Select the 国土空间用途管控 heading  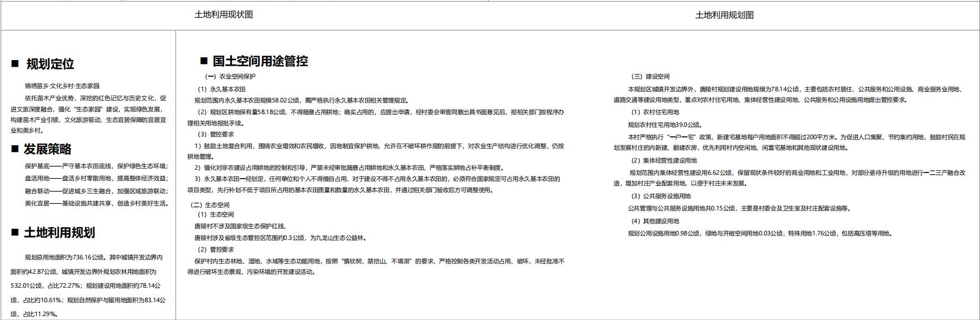(260, 61)
